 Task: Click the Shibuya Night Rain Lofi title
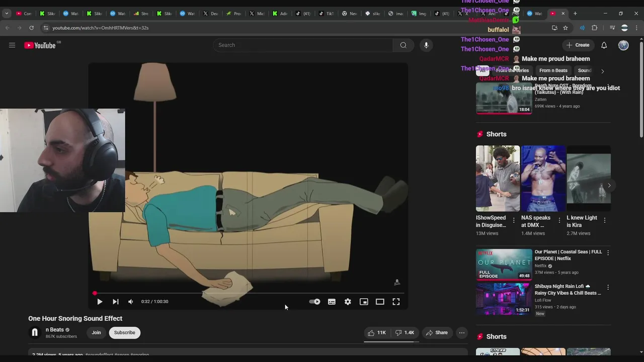[568, 290]
